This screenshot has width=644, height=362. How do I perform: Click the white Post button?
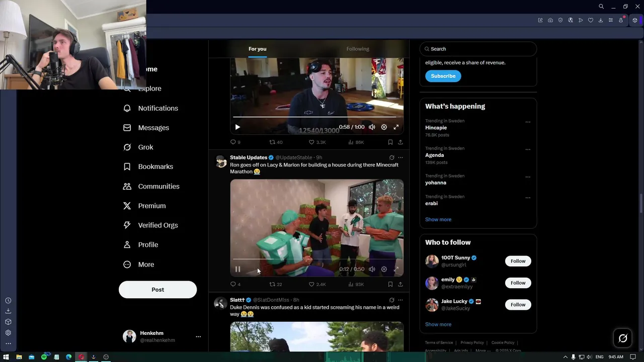157,290
